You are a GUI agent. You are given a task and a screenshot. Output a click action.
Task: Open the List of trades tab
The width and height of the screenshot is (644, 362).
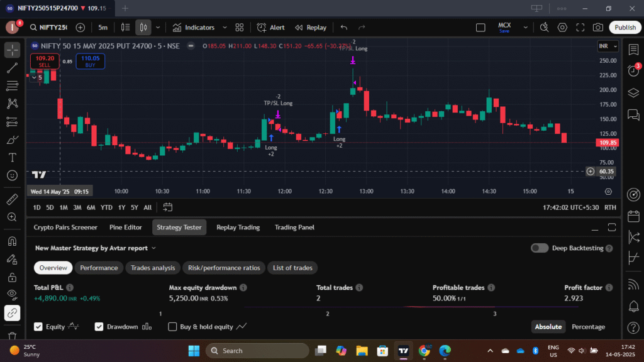(x=292, y=268)
